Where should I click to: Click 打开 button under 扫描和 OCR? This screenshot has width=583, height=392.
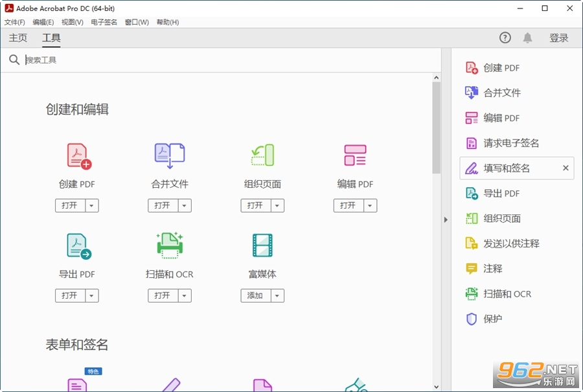[163, 295]
